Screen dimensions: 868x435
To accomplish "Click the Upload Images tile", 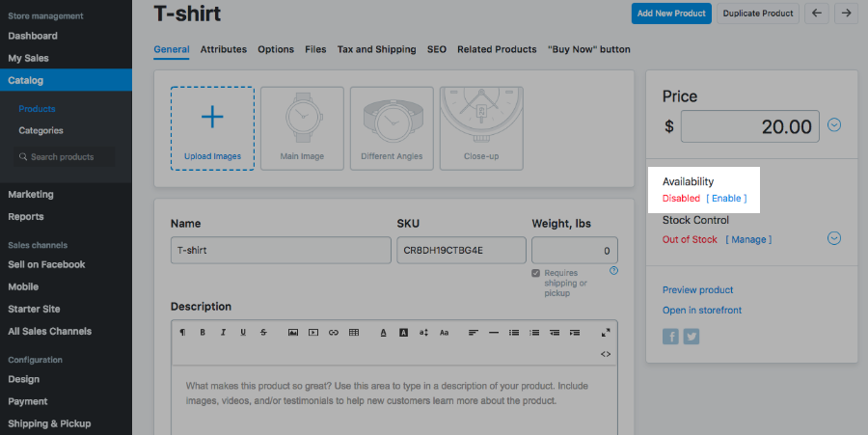I will coord(212,127).
